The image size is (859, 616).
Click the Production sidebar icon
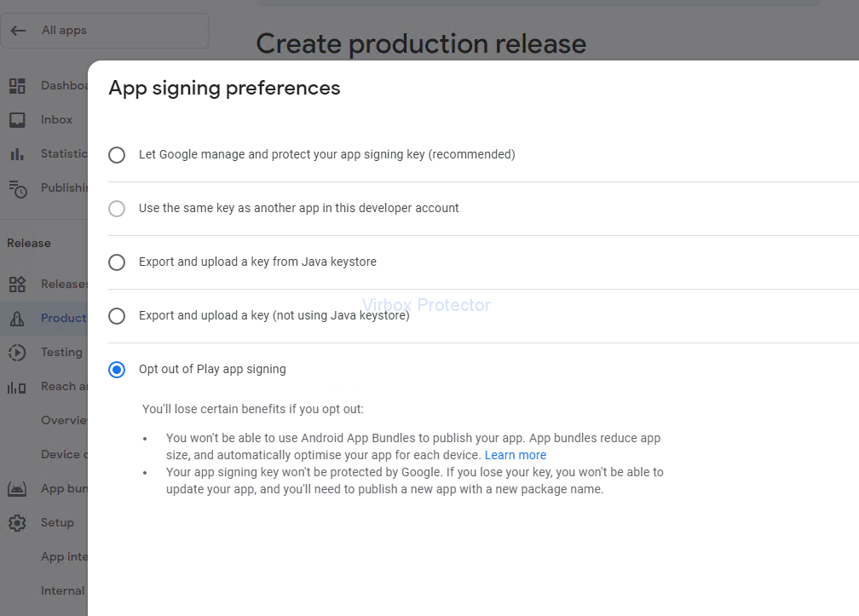click(17, 319)
